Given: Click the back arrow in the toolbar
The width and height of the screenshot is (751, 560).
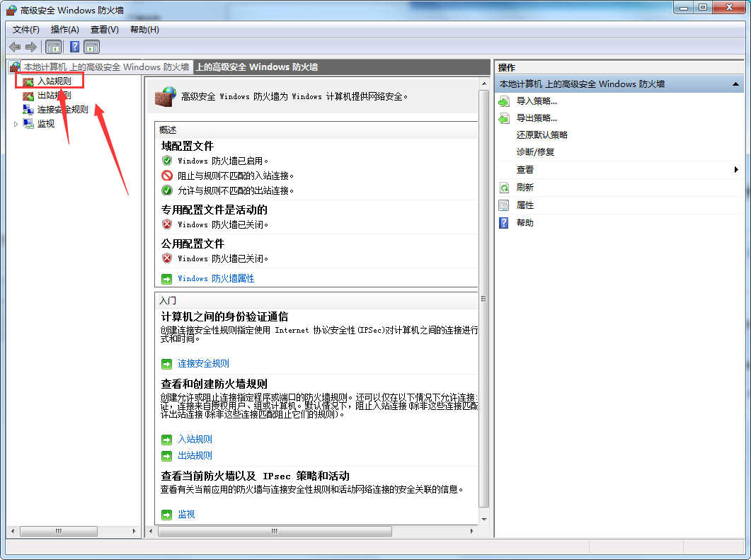Looking at the screenshot, I should click(15, 47).
